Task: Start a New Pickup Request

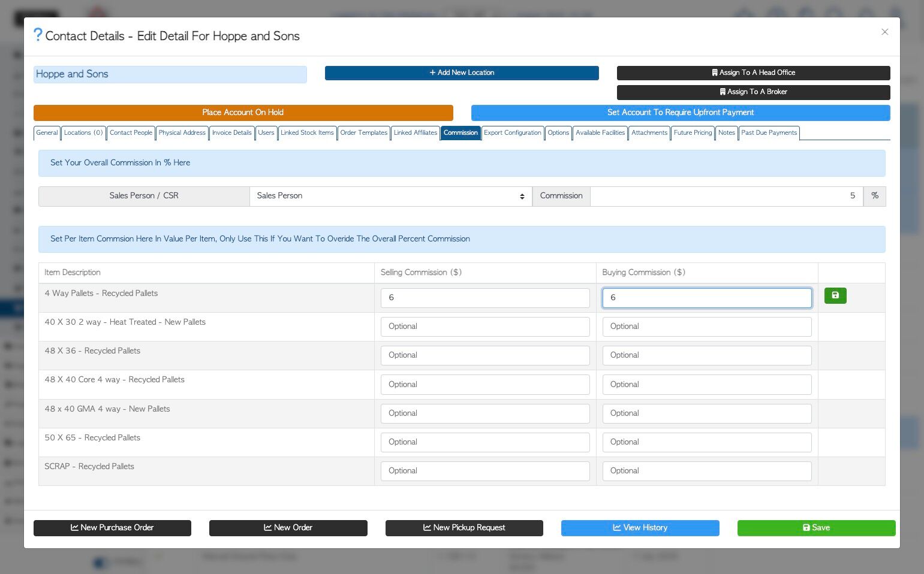Action: [x=464, y=528]
